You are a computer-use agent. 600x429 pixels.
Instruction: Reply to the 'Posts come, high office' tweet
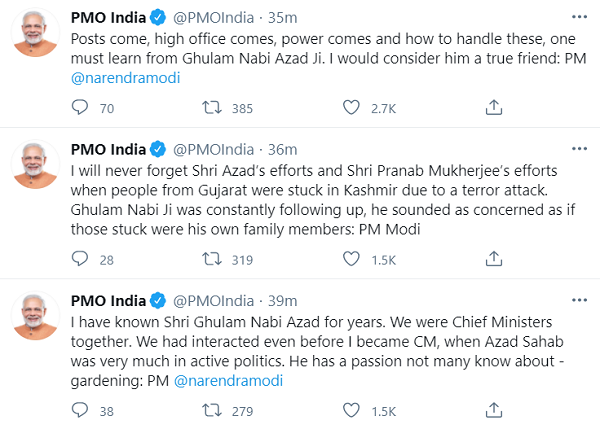click(x=82, y=107)
